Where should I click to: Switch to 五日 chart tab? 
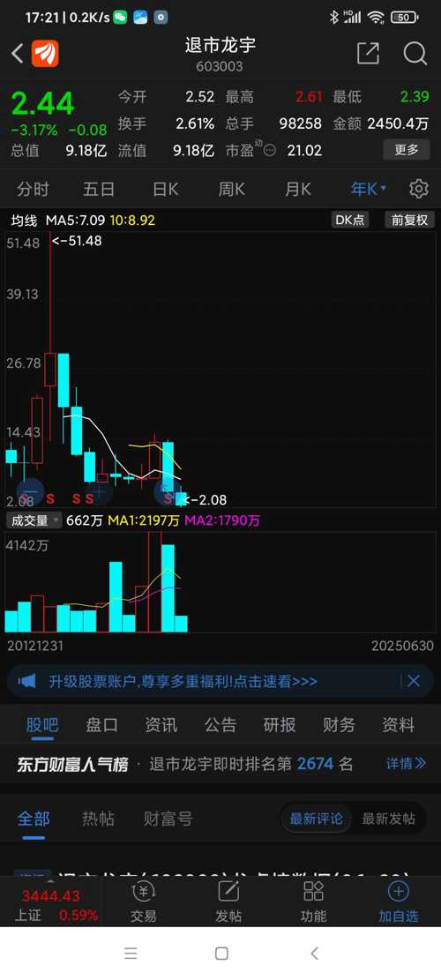pos(99,189)
